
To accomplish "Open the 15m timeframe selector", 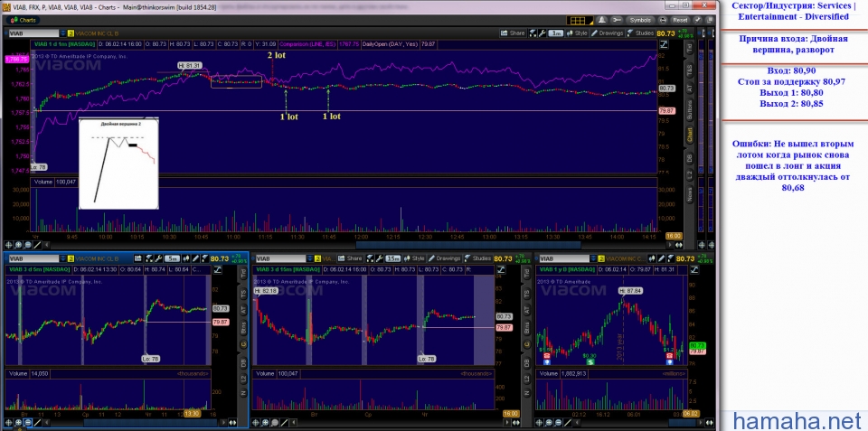I will coord(393,258).
